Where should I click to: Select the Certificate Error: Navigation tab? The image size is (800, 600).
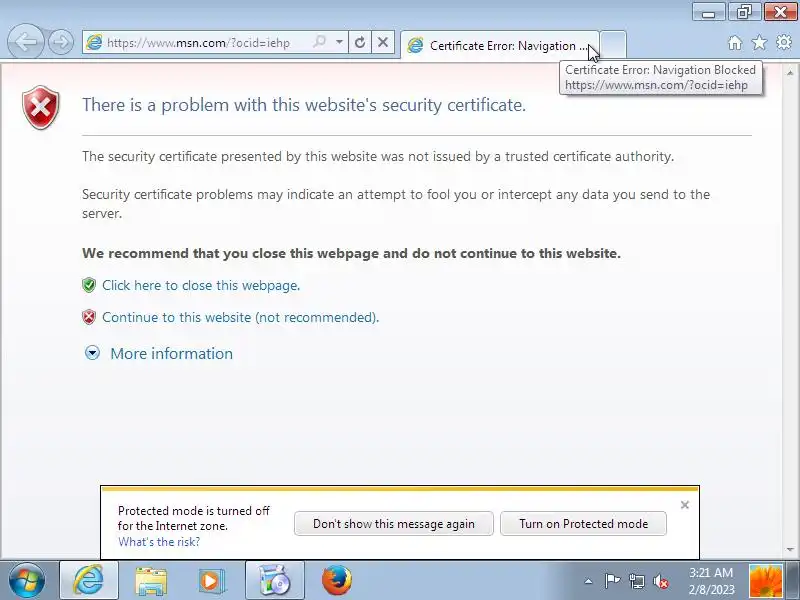pyautogui.click(x=500, y=45)
